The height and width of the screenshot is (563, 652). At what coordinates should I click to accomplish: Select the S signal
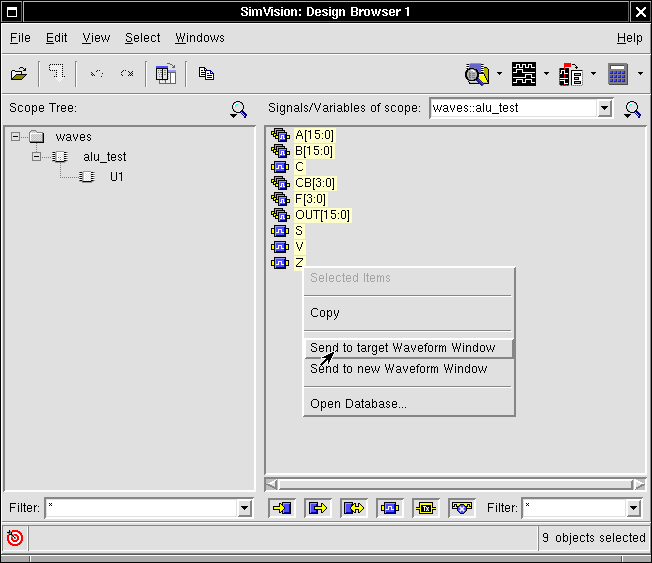tap(299, 231)
